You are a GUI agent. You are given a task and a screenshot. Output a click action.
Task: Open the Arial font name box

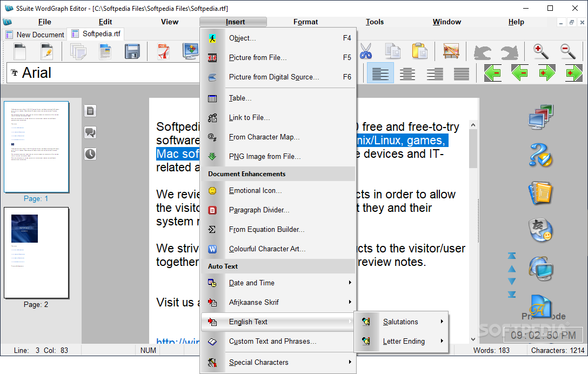(104, 73)
